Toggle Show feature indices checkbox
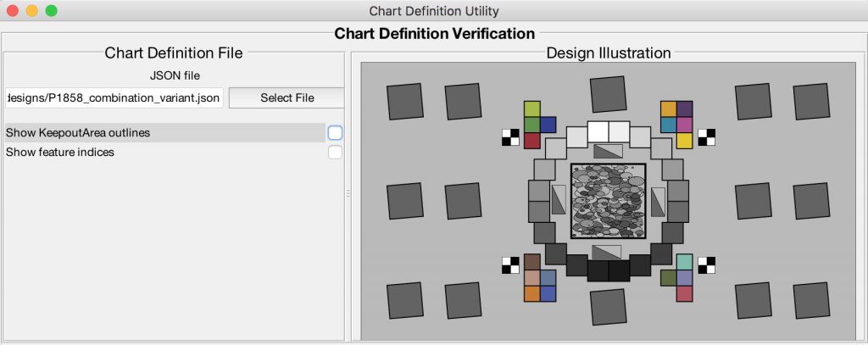This screenshot has height=345, width=868. pos(335,153)
